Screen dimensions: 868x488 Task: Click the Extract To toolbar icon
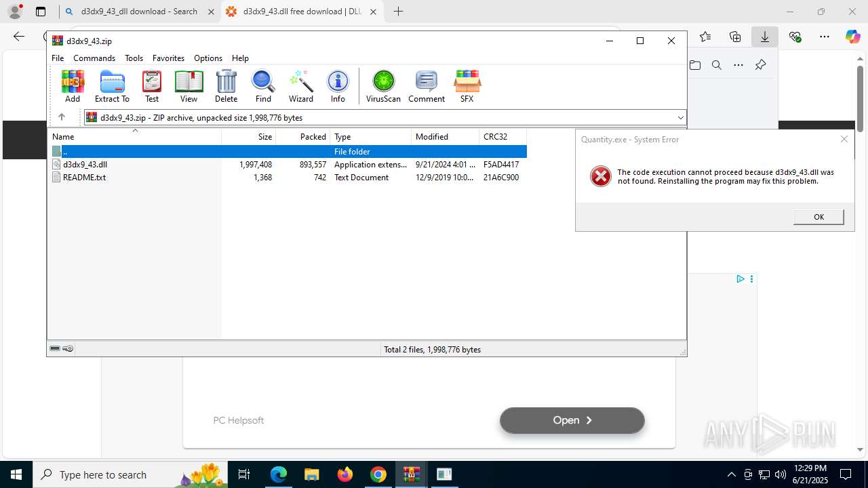112,86
